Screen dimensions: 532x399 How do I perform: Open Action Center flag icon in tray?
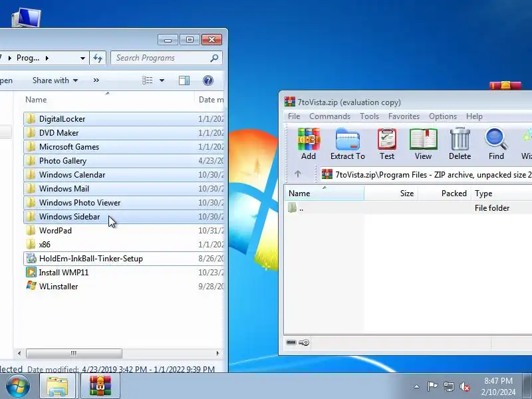click(432, 386)
